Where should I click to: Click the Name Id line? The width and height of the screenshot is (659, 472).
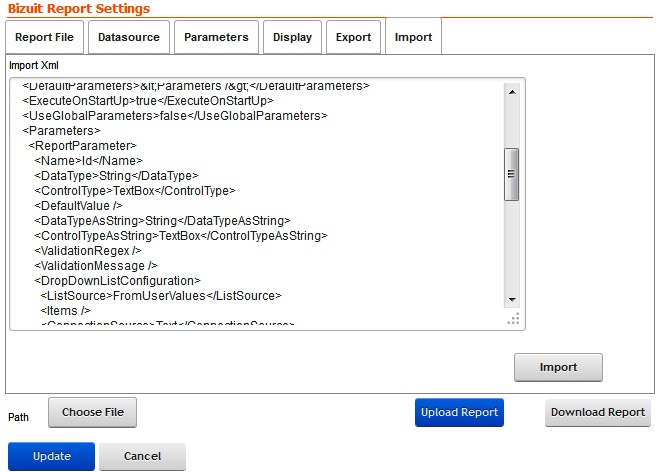pyautogui.click(x=88, y=161)
